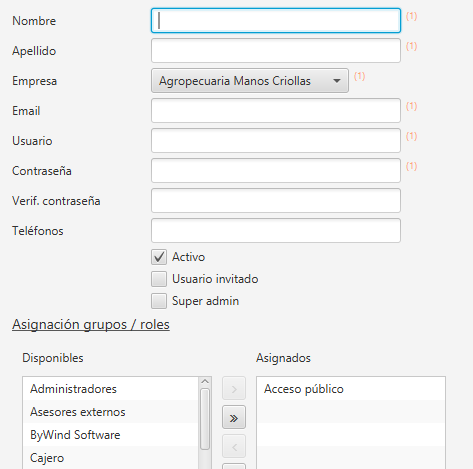
Task: Uncheck the Activo checkbox
Action: 159,257
